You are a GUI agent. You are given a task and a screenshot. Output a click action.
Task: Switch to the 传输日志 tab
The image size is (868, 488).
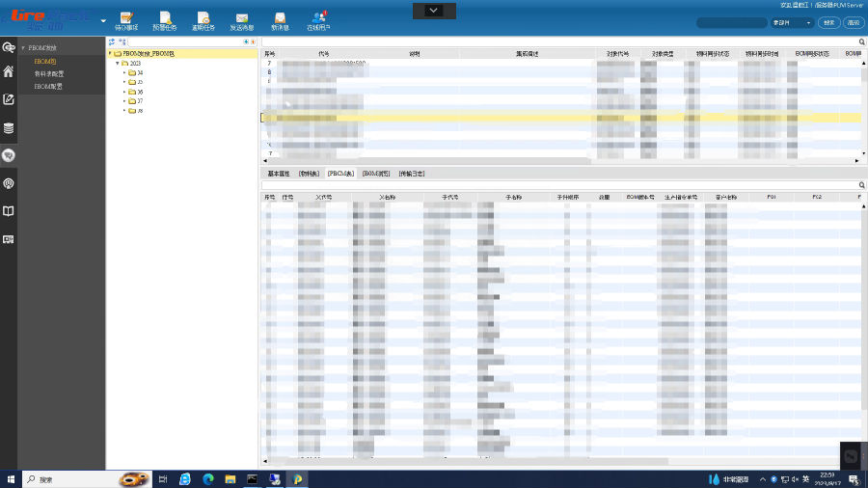(411, 174)
